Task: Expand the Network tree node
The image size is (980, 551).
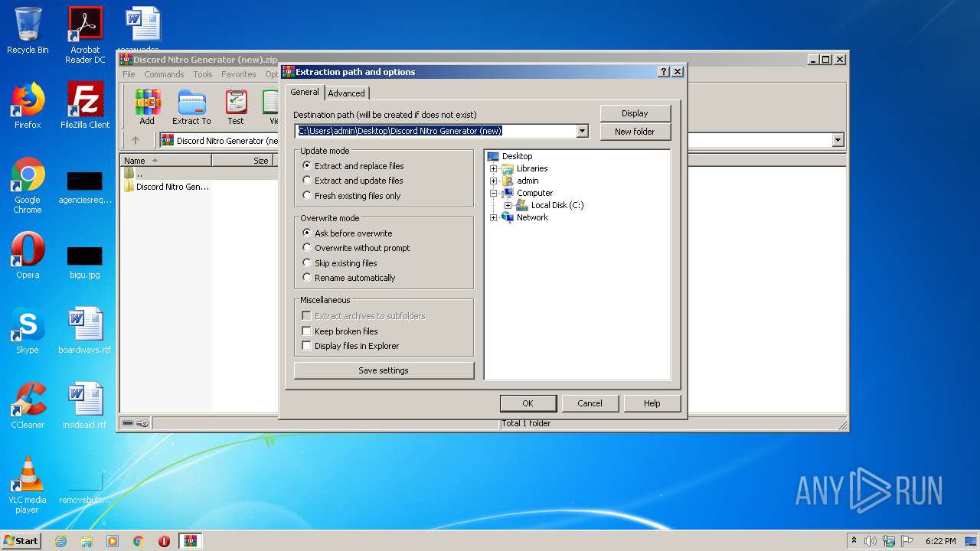Action: click(494, 217)
